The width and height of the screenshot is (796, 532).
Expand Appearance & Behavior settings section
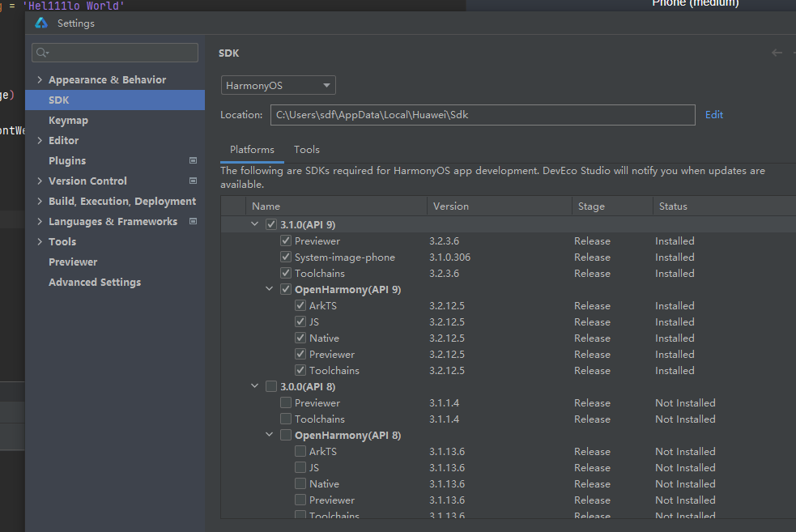click(40, 79)
